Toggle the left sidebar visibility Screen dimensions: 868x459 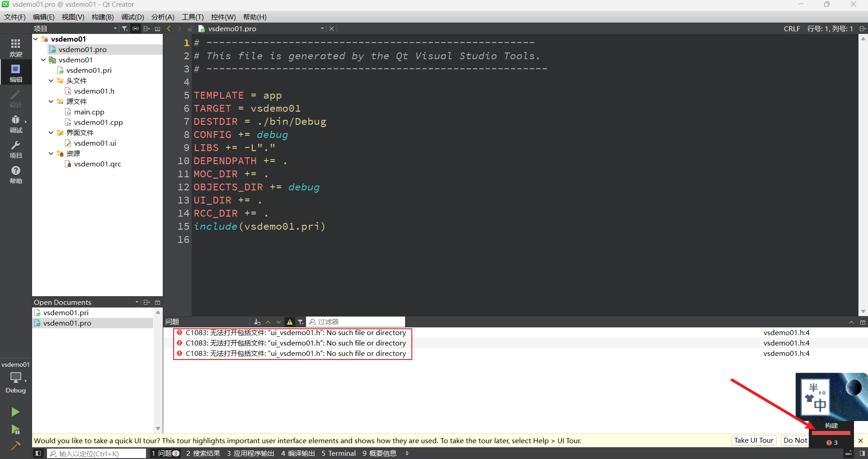point(38,453)
